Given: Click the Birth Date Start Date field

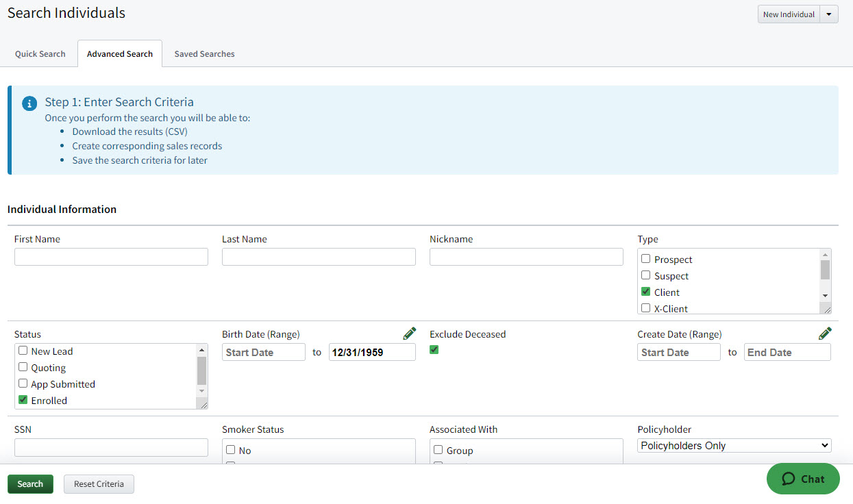Looking at the screenshot, I should [264, 352].
